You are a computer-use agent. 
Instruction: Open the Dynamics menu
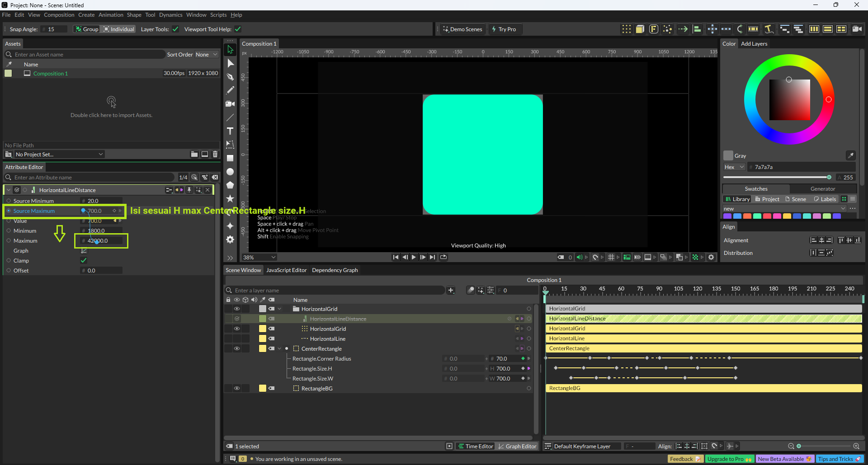click(170, 15)
